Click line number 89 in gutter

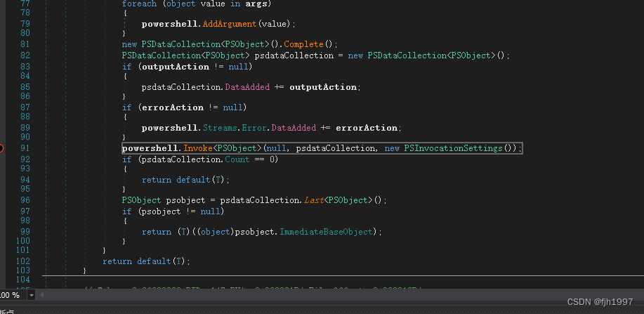pos(25,128)
